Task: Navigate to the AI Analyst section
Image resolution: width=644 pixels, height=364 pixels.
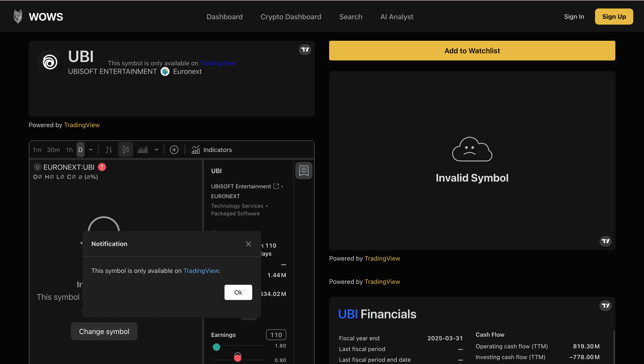Action: 396,17
